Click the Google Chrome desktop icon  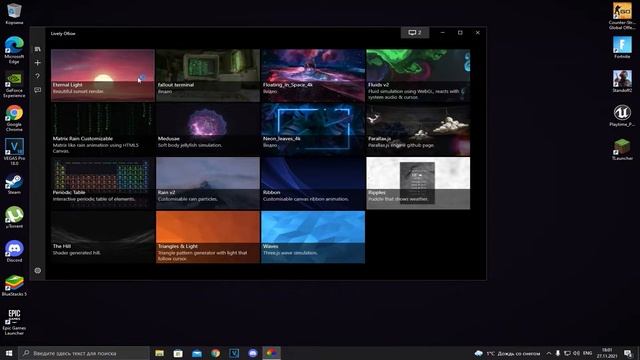tap(14, 118)
